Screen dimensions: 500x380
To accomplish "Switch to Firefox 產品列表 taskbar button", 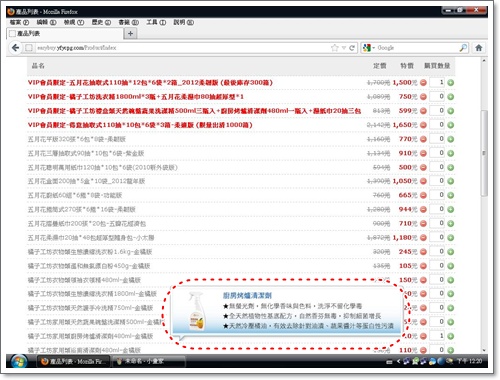I will point(73,361).
